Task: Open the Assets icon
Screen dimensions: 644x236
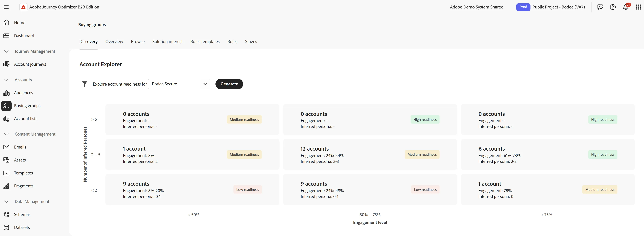Action: click(7, 160)
